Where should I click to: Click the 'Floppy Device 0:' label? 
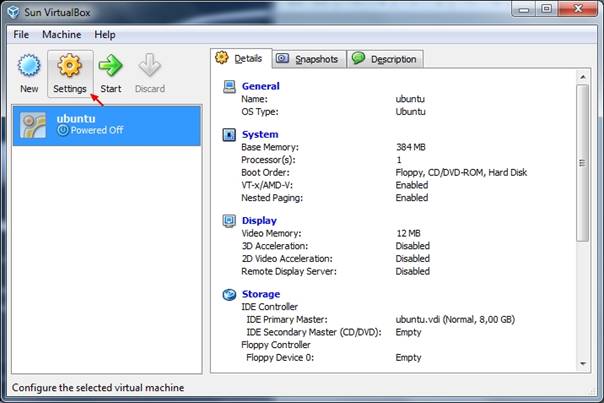tap(280, 358)
